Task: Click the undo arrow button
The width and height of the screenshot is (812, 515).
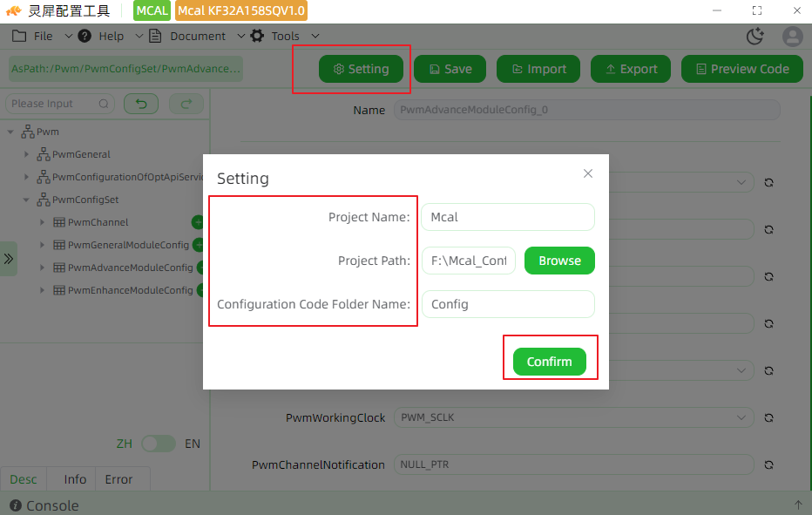Action: pyautogui.click(x=141, y=104)
